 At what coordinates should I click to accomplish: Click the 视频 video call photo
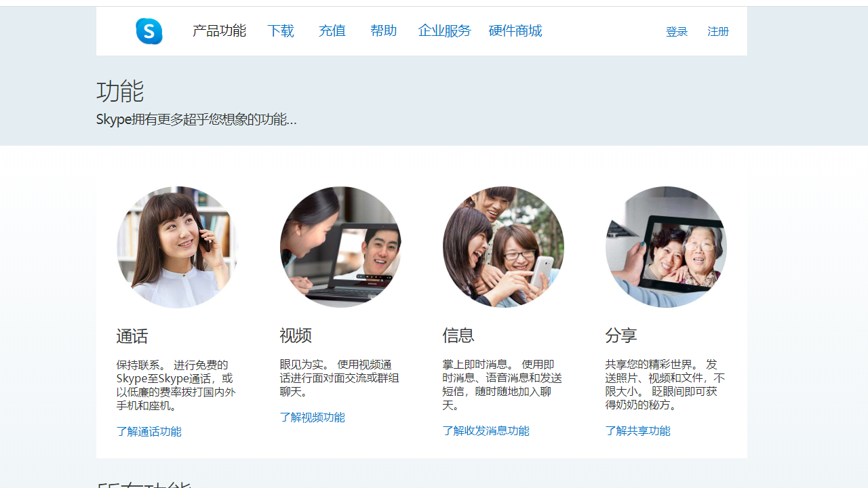click(x=340, y=247)
